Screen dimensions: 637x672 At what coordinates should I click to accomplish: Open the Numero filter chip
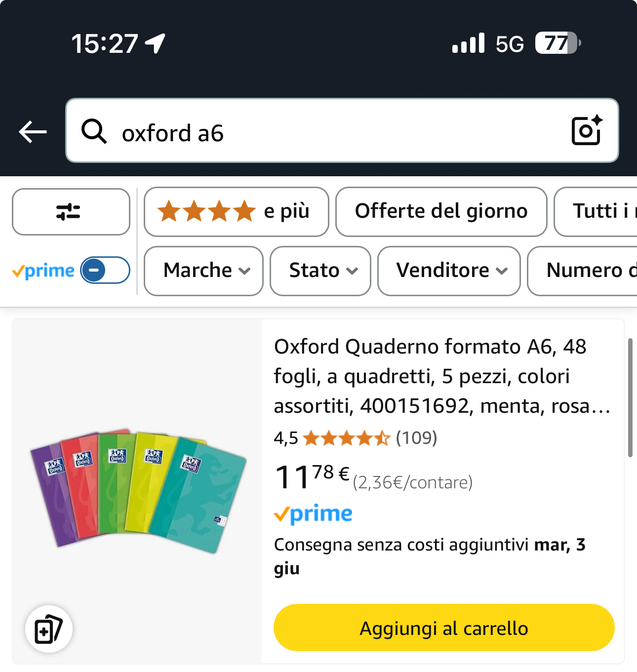585,271
